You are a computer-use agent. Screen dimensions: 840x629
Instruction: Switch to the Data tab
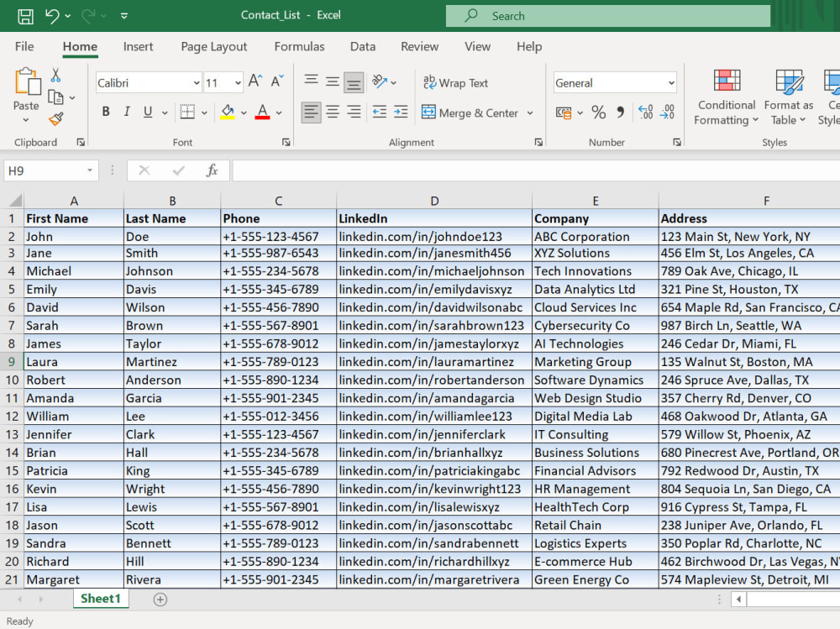(363, 47)
